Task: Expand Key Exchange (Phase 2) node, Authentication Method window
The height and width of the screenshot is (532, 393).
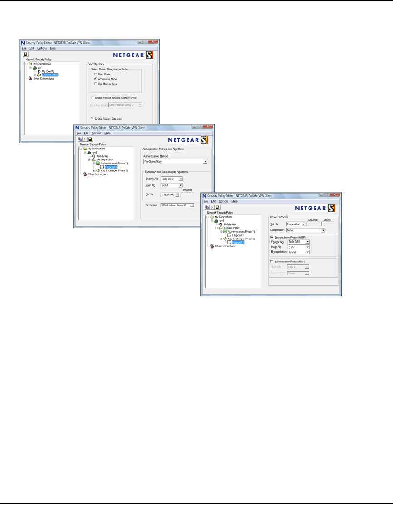Action: pyautogui.click(x=94, y=171)
